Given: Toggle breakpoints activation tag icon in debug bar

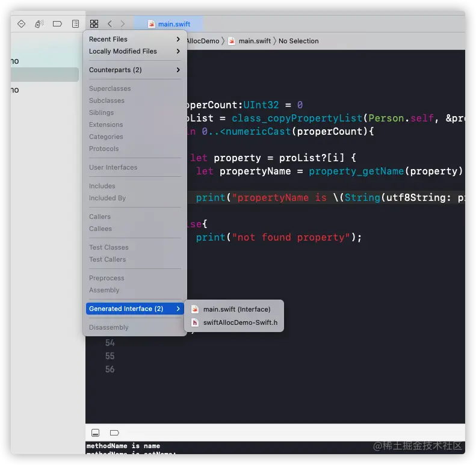Looking at the screenshot, I should (114, 433).
